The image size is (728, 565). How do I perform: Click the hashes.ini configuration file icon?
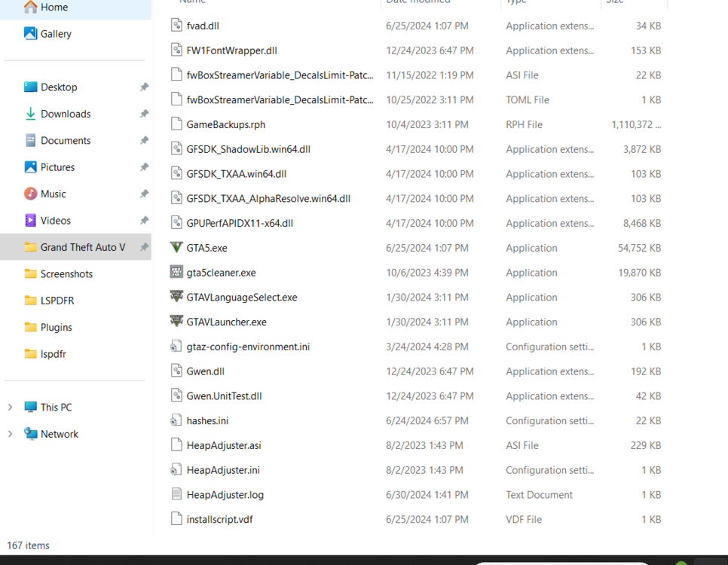176,420
